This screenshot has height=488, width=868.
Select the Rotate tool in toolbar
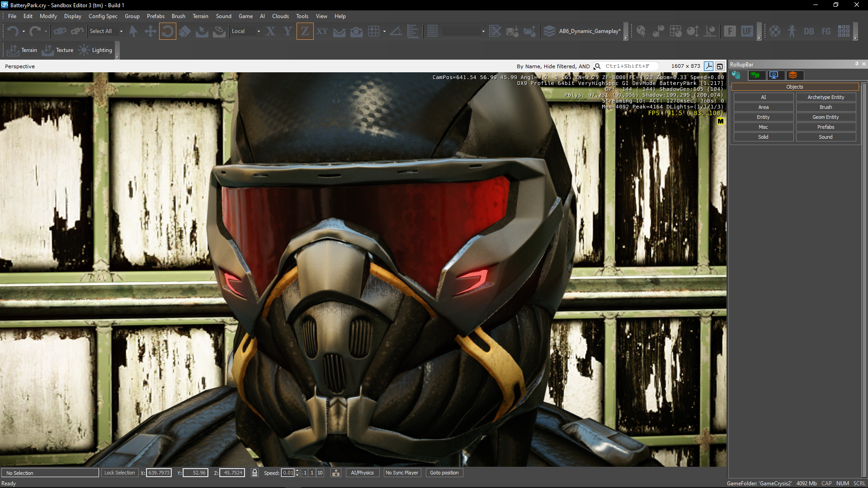coord(167,31)
